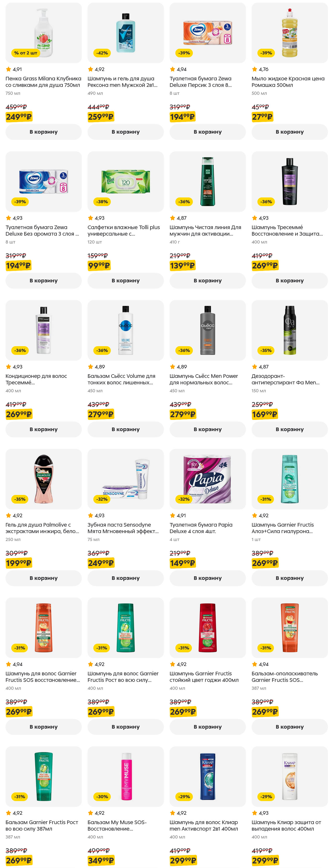The height and width of the screenshot is (868, 332).
Task: Open the Тресемме conditioner product image
Action: pos(43,330)
